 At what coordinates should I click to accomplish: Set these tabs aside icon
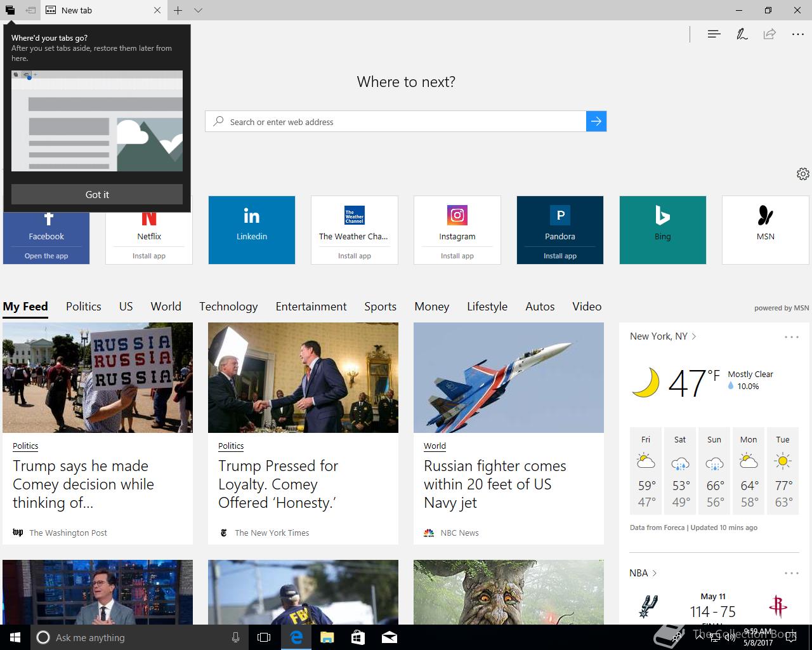pos(30,10)
